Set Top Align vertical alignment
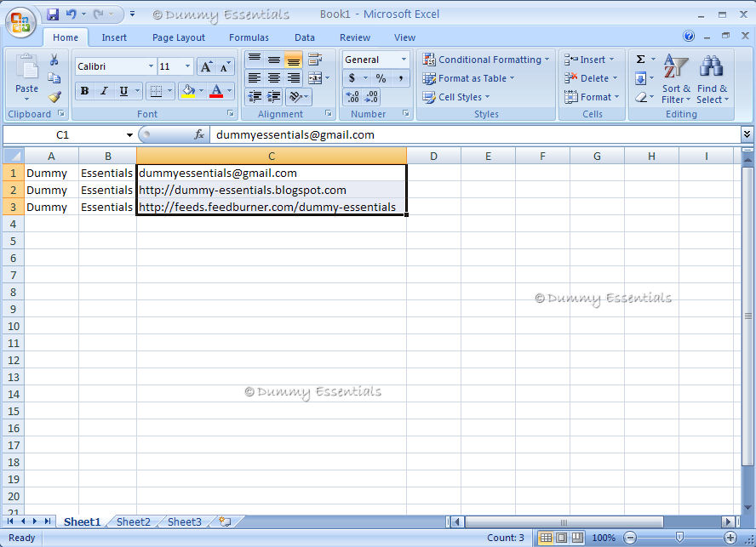Viewport: 756px width, 547px height. tap(255, 60)
